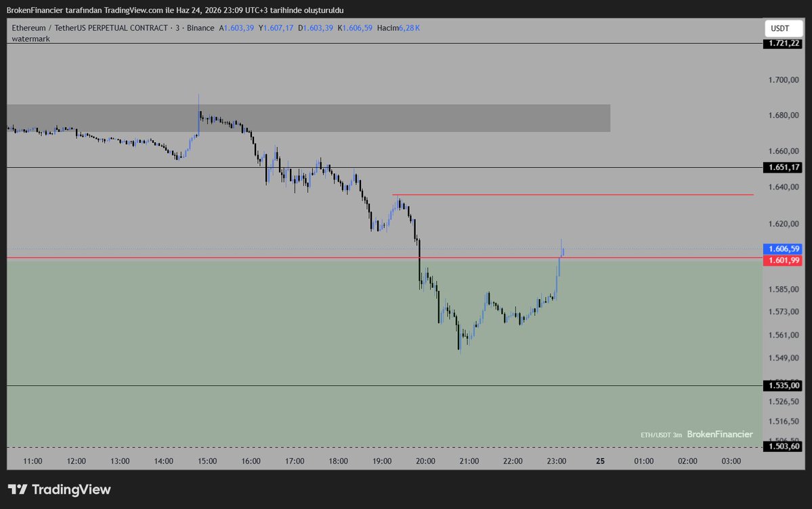Click the 01:00 time axis label

[x=643, y=461]
